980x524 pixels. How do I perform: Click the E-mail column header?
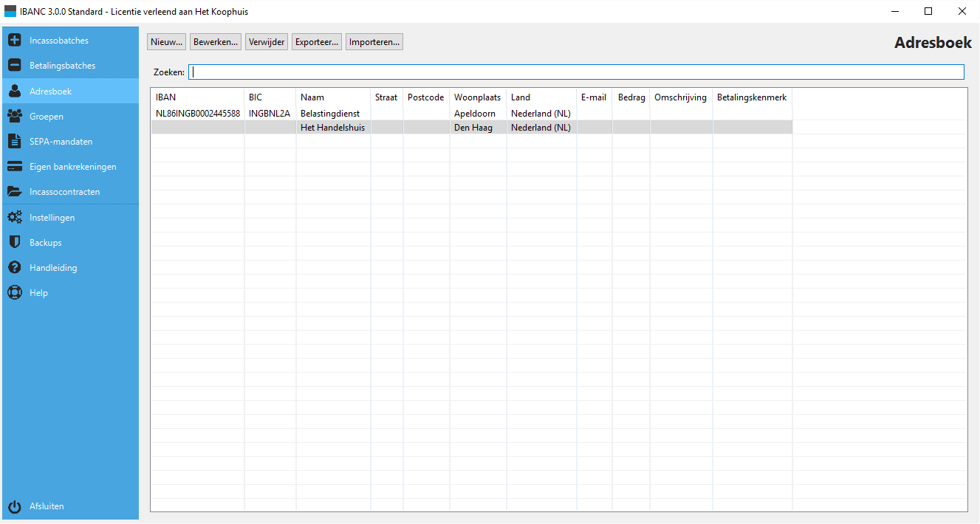coord(594,97)
